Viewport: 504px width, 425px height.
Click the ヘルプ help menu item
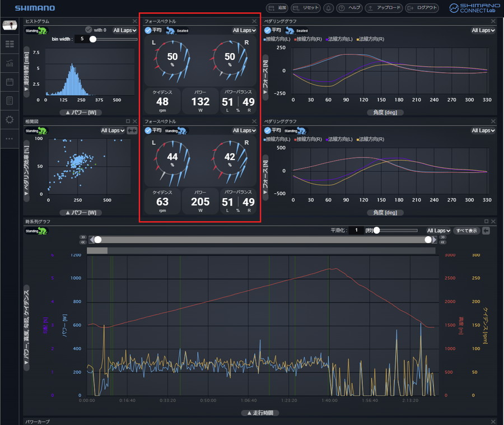(350, 8)
